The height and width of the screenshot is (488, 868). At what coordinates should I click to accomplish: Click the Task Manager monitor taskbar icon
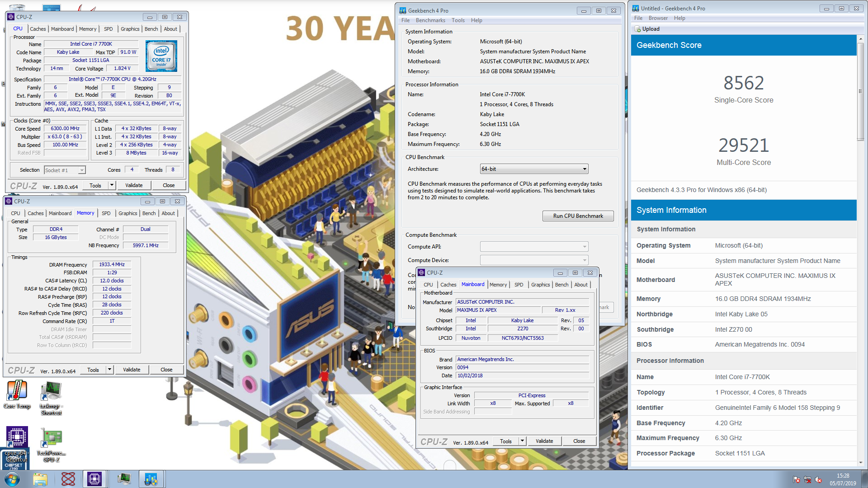click(123, 479)
